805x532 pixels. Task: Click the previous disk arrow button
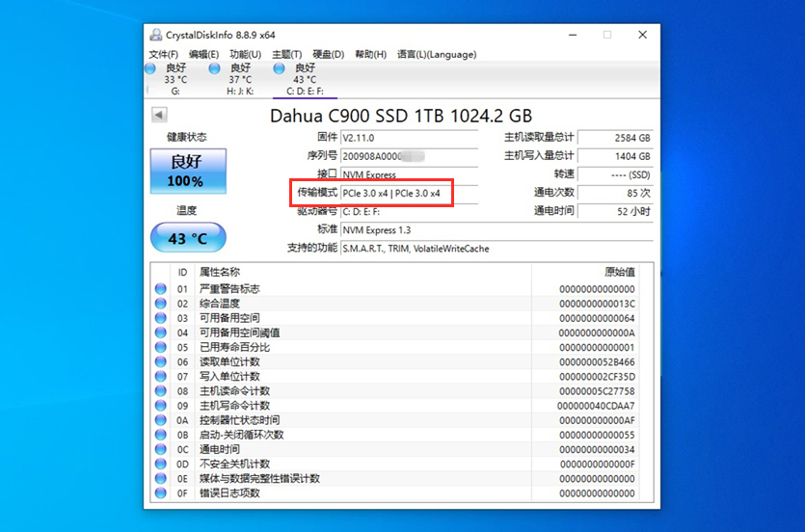coord(159,116)
